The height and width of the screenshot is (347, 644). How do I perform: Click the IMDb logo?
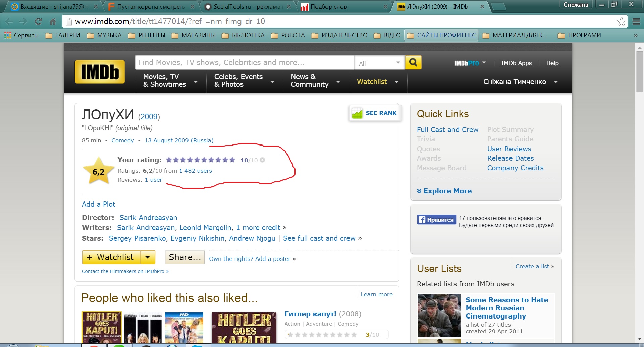(x=100, y=72)
